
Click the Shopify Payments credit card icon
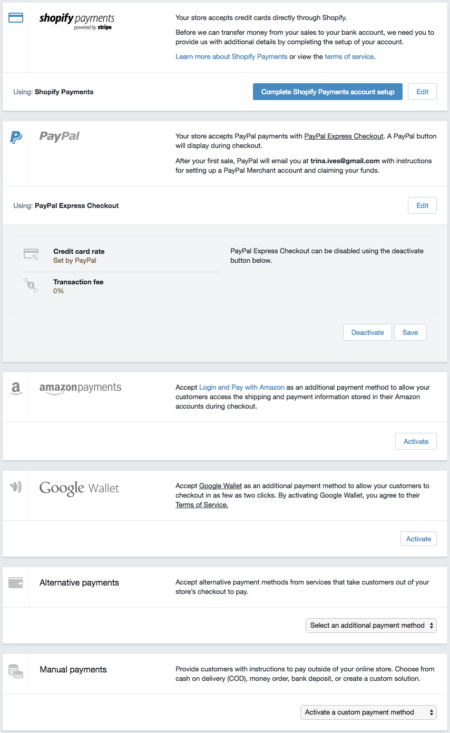point(16,18)
